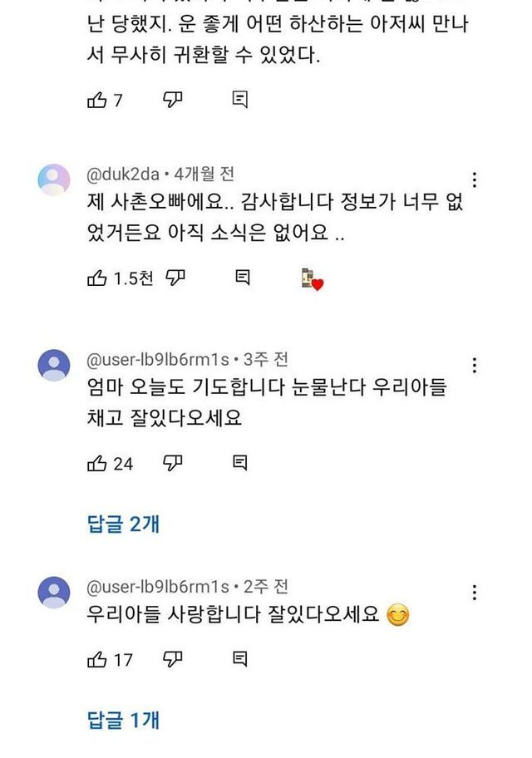Like the comment with 17 likes
532x758 pixels.
[96, 660]
